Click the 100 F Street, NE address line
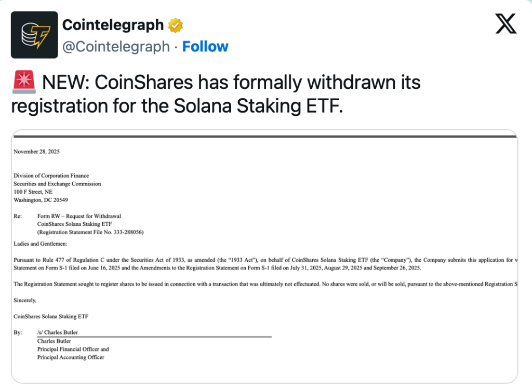 click(33, 192)
